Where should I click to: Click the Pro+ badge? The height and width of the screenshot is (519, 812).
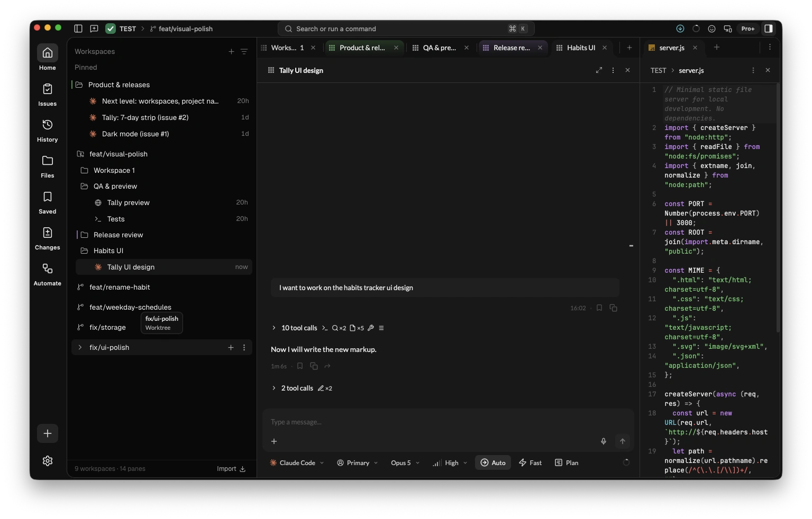[748, 29]
